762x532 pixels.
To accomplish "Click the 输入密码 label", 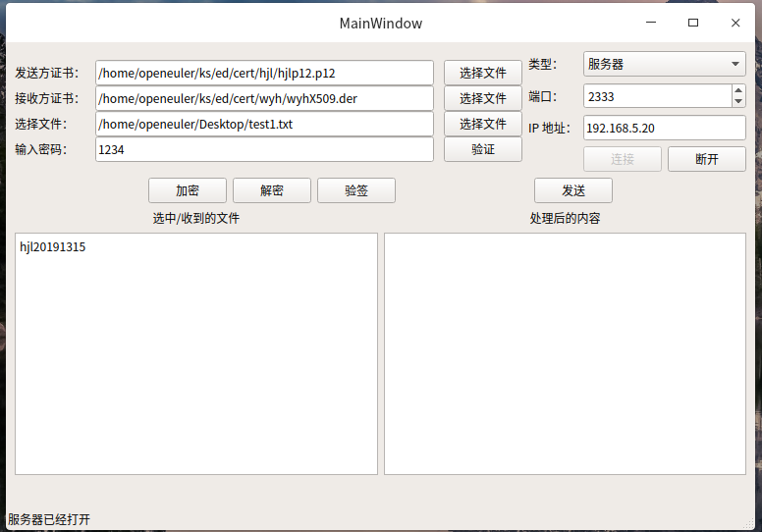I will 41,149.
